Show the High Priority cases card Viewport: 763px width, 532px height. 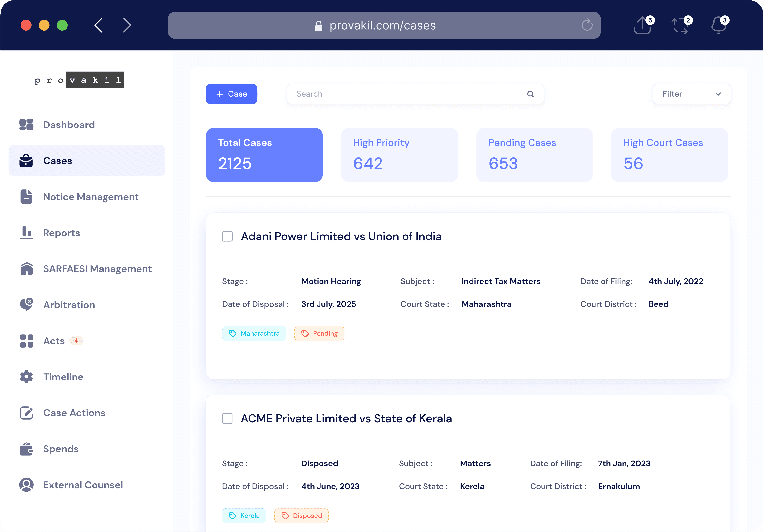click(399, 155)
